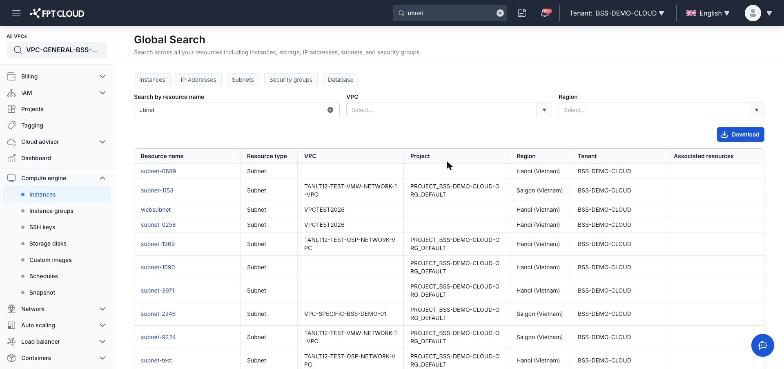784x369 pixels.
Task: Click the Search by resource name field
Action: click(236, 110)
